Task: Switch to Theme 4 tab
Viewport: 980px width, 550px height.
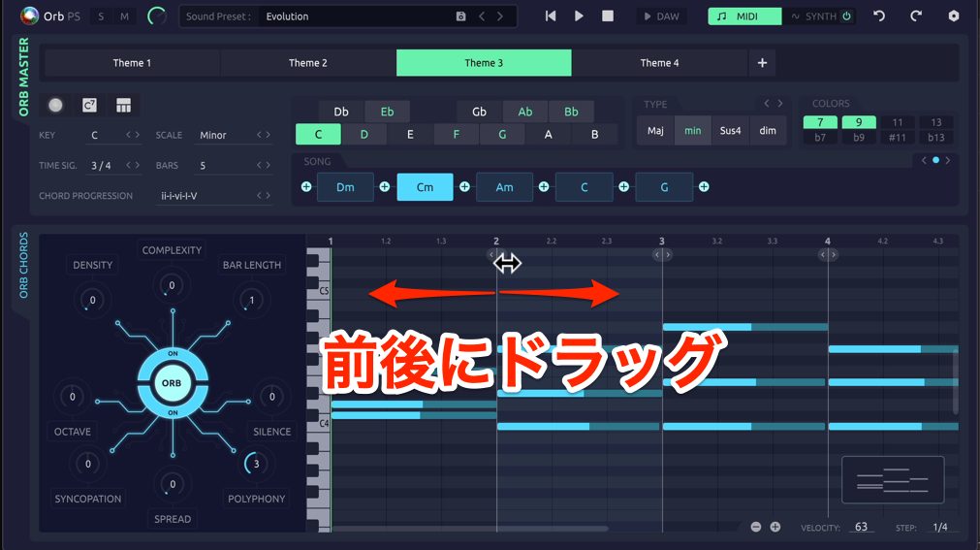Action: tap(659, 63)
